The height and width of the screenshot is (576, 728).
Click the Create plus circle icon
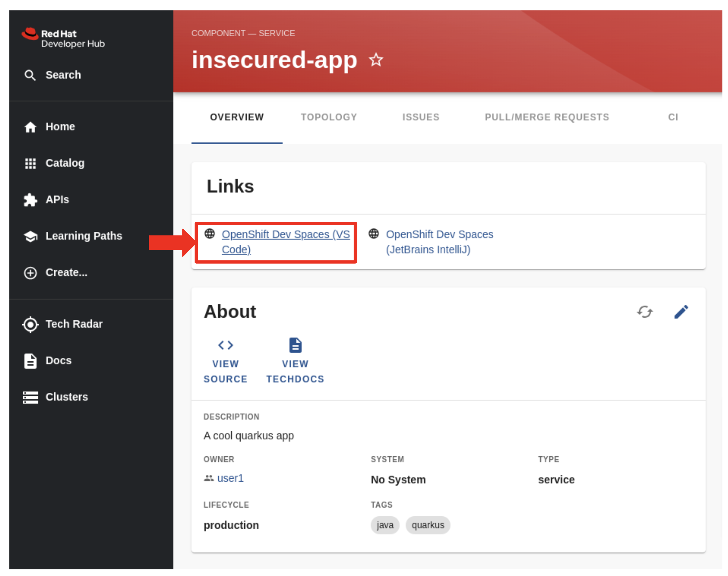coord(30,273)
